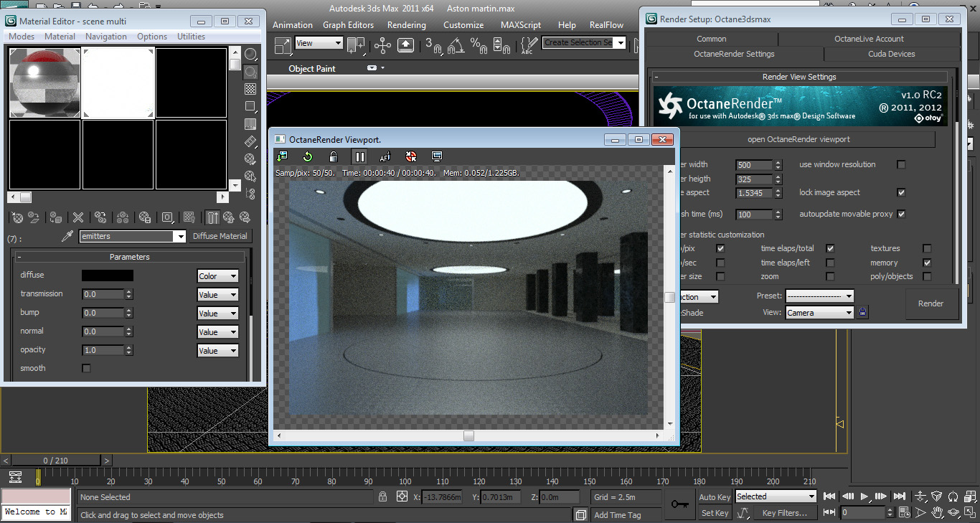
Task: Click the AF autofocus icon in OctaneRender Viewport
Action: [385, 156]
